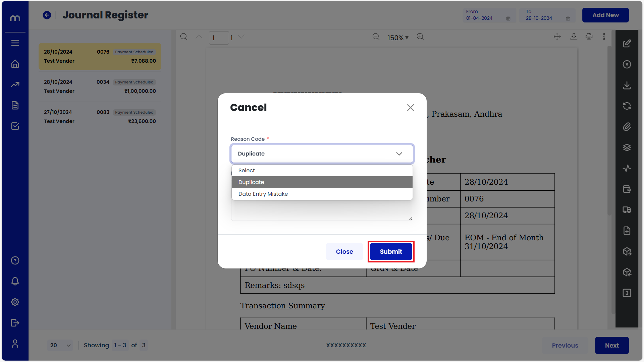644x362 pixels.
Task: Open the wallet icon in right sidebar
Action: pyautogui.click(x=627, y=189)
